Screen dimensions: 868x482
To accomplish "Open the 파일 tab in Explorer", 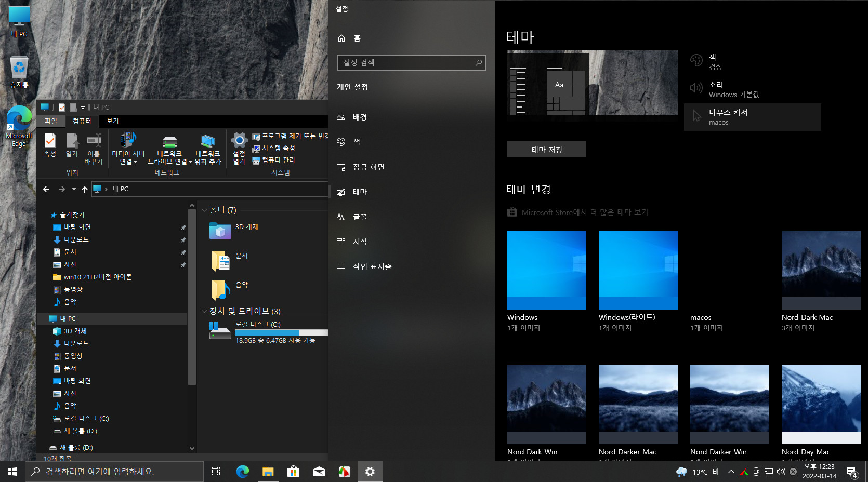I will click(x=51, y=121).
